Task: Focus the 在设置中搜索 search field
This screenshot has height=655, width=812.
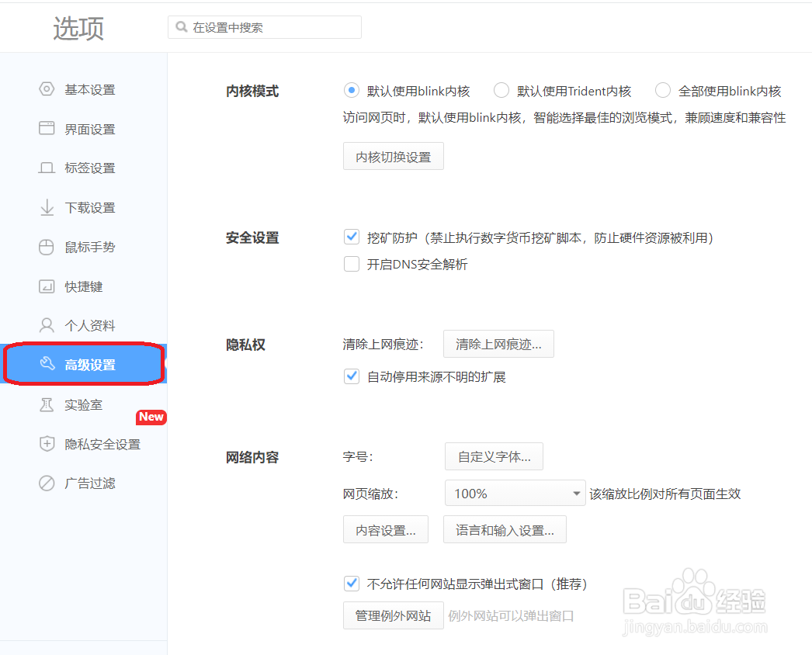Action: pyautogui.click(x=265, y=27)
